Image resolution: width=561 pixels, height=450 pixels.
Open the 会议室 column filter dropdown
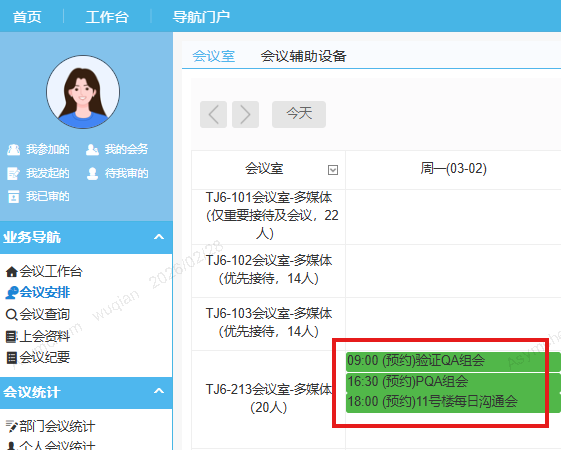[x=333, y=170]
